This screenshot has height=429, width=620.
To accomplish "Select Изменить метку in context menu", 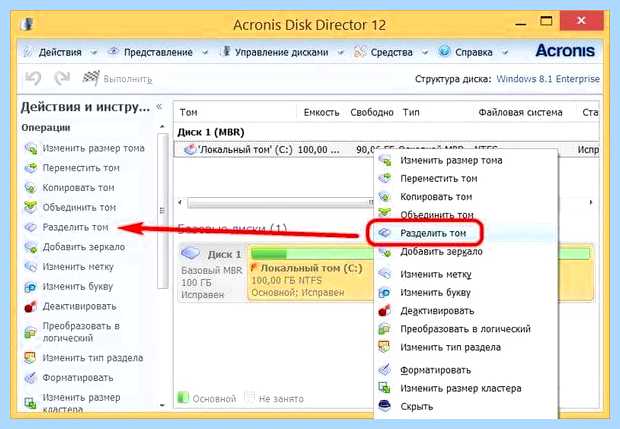I will tap(466, 274).
